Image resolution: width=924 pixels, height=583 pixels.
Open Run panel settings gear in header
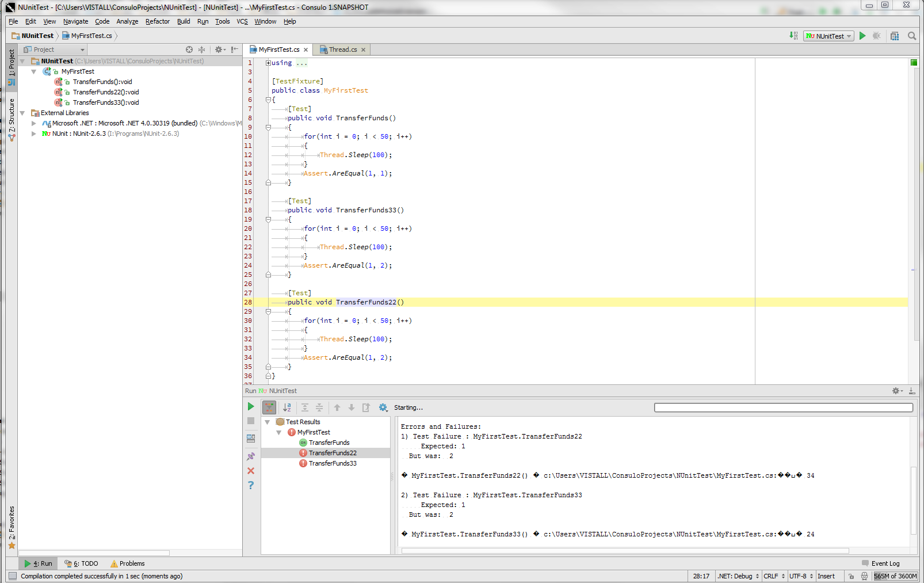(x=897, y=391)
